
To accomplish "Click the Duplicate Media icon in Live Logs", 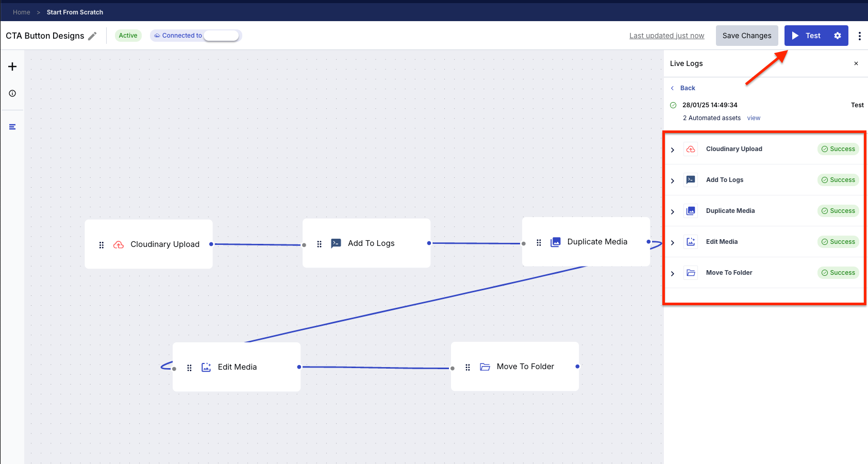I will 691,211.
